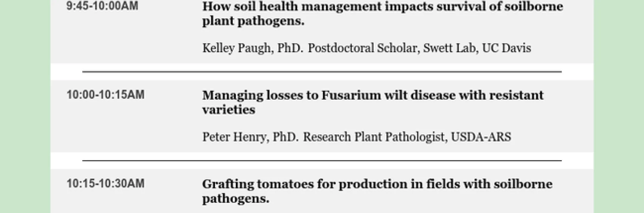Click the word varieties in the talk title
The width and height of the screenshot is (644, 213).
(x=229, y=110)
